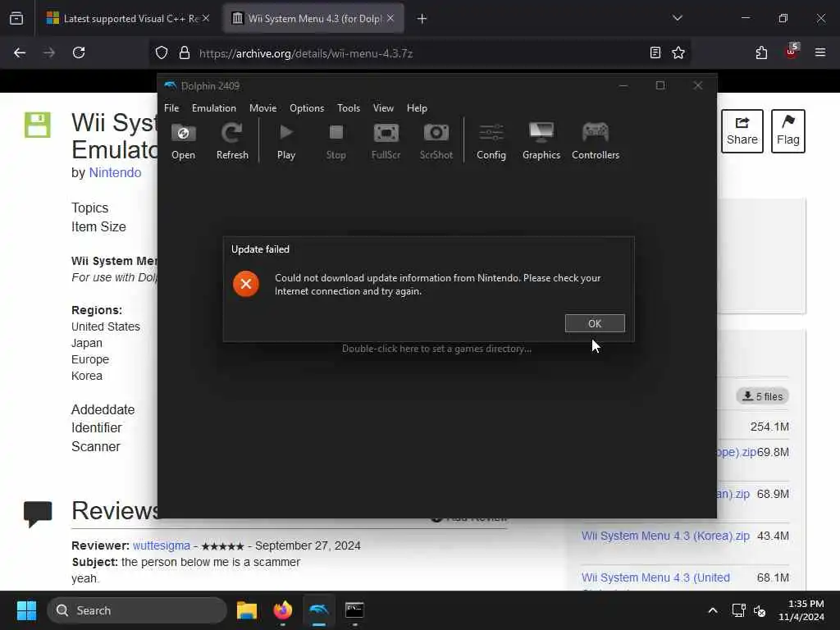Viewport: 840px width, 630px height.
Task: Open the Windows Start menu
Action: pos(26,610)
